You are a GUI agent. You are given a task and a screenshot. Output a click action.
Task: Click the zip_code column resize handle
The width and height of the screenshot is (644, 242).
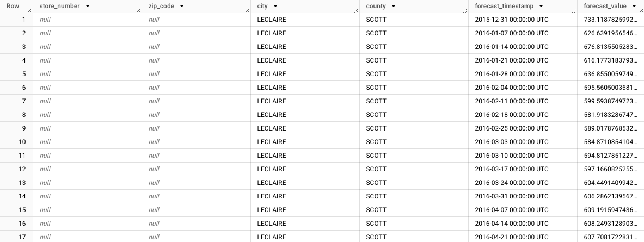pos(248,10)
